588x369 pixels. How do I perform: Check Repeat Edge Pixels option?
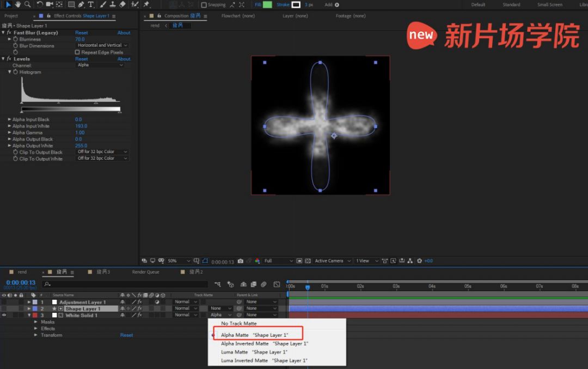pyautogui.click(x=77, y=52)
